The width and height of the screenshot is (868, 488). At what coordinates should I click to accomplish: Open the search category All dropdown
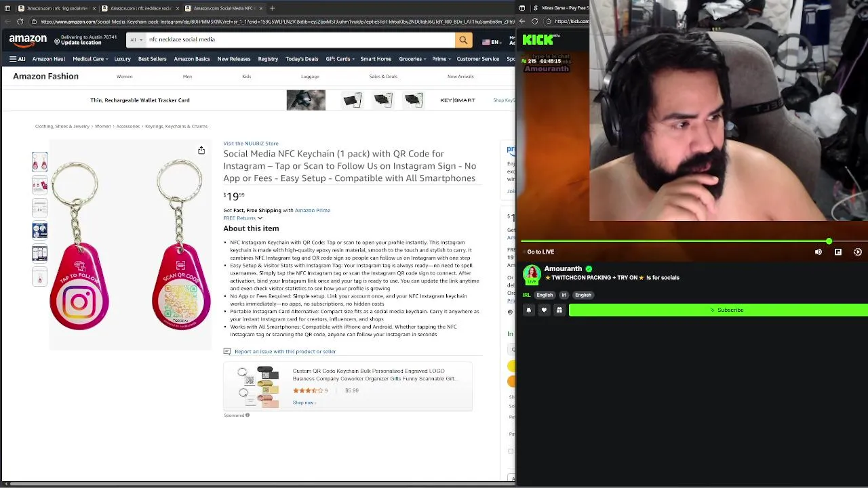pos(136,40)
